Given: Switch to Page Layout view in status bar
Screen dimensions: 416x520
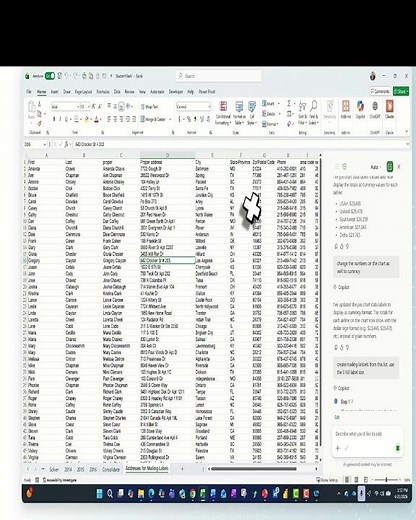Looking at the screenshot, I should pos(356,480).
